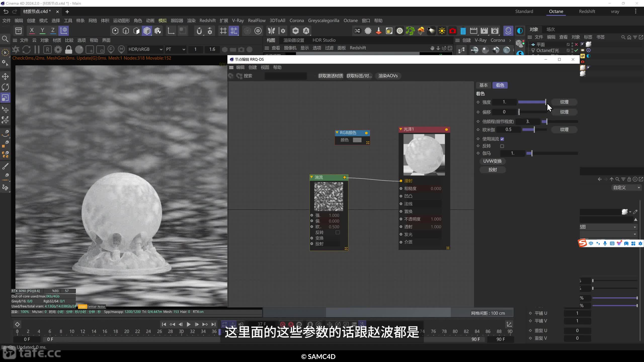The image size is (644, 362).
Task: Open the 模拟 main menu
Action: [x=163, y=21]
